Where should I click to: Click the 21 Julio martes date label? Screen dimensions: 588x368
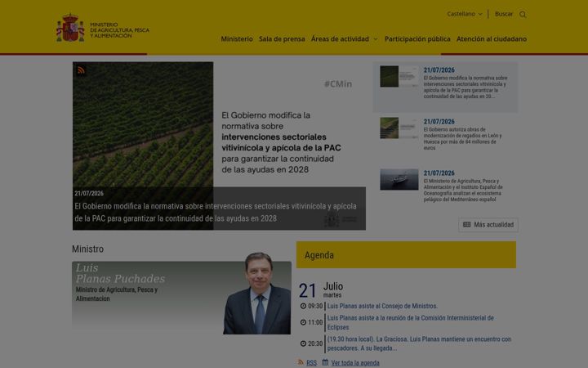[x=321, y=289]
